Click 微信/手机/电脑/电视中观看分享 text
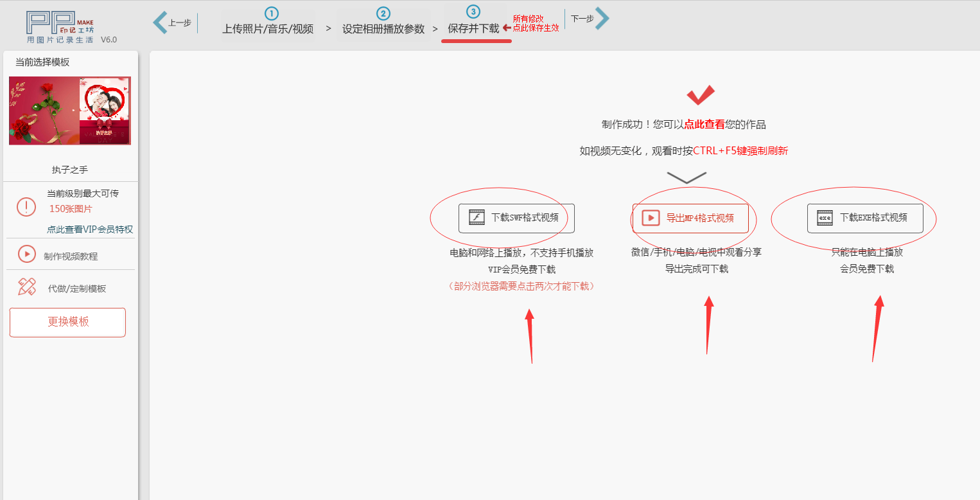Image resolution: width=980 pixels, height=500 pixels. tap(697, 252)
